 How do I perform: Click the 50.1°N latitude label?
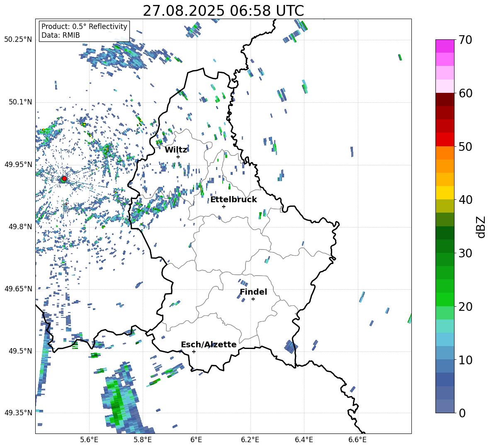(20, 102)
